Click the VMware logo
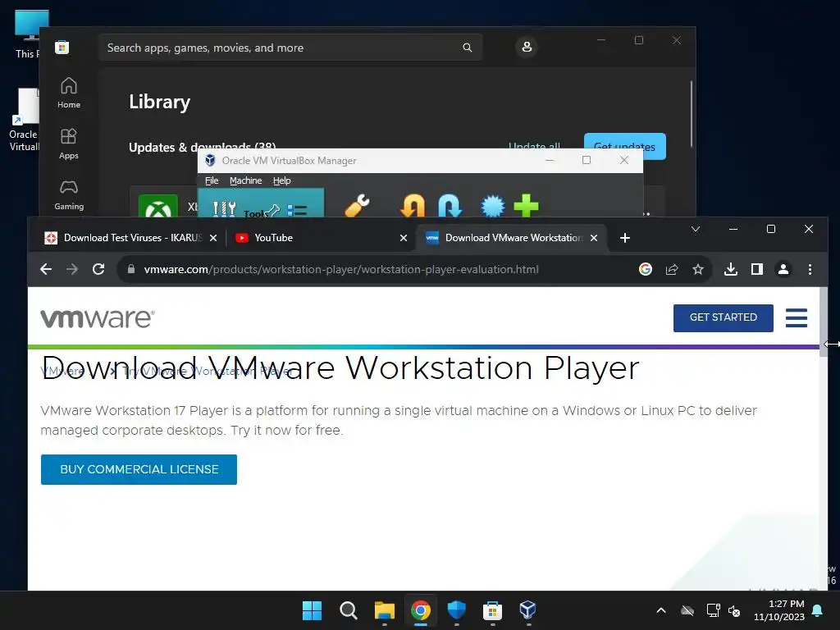The height and width of the screenshot is (630, 840). click(x=98, y=319)
